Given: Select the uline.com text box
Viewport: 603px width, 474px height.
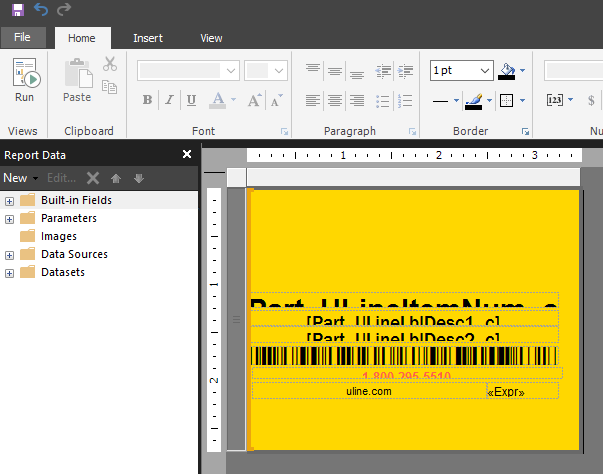Looking at the screenshot, I should (369, 391).
